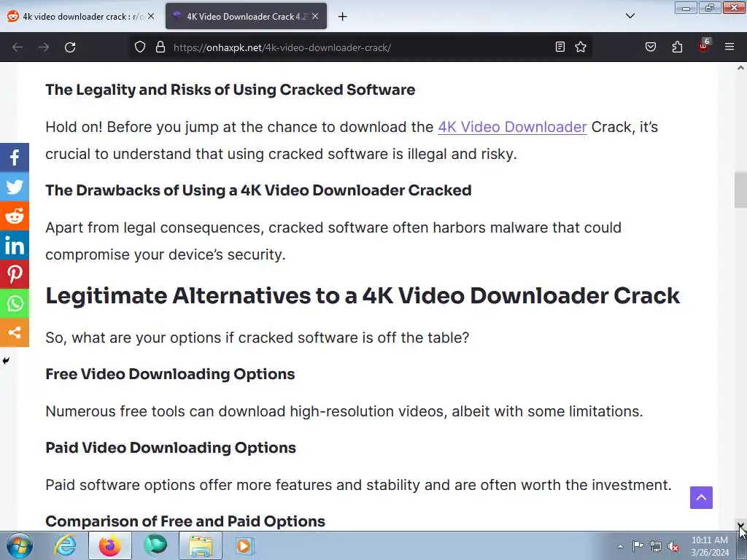Open uBlock Origin extension icon
The height and width of the screenshot is (560, 747).
pyautogui.click(x=703, y=46)
